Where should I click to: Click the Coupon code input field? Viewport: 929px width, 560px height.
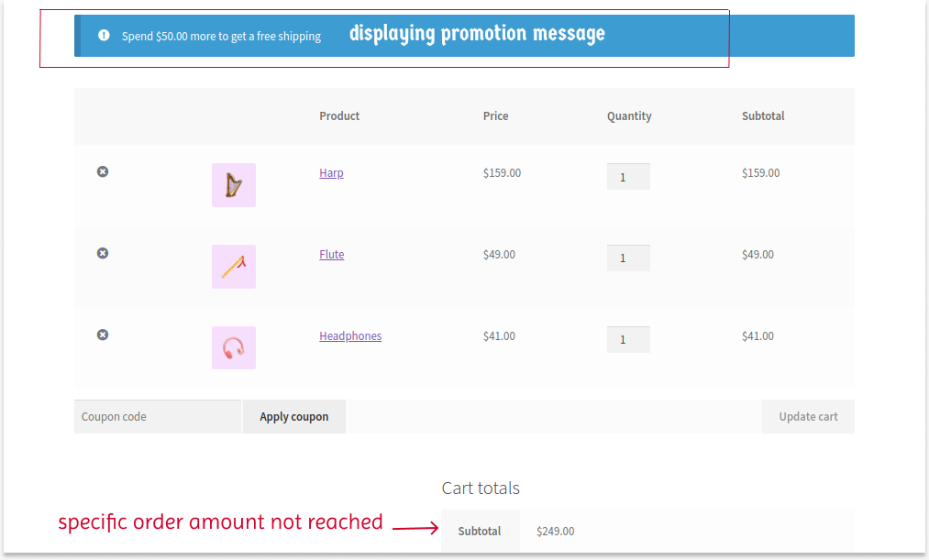point(158,417)
